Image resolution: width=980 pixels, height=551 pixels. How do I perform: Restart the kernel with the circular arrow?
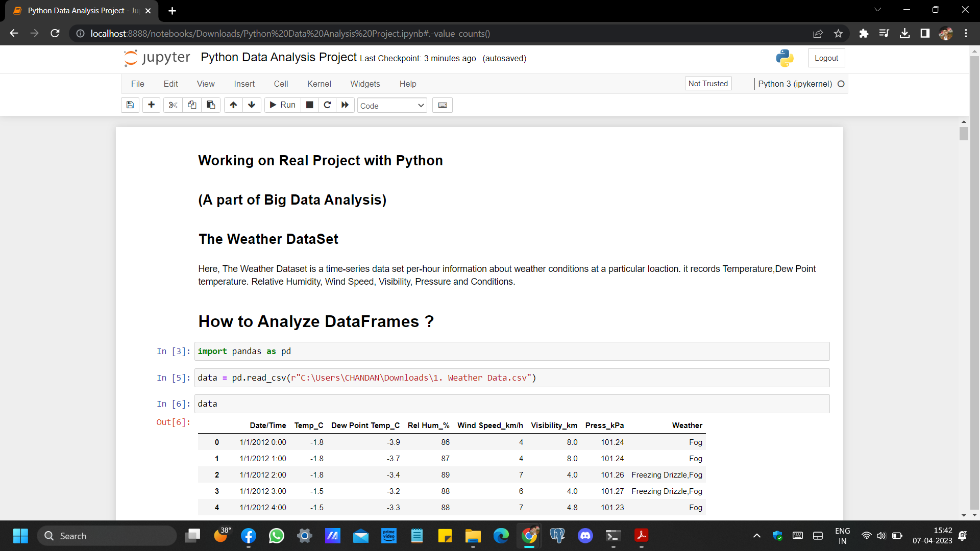click(x=327, y=105)
